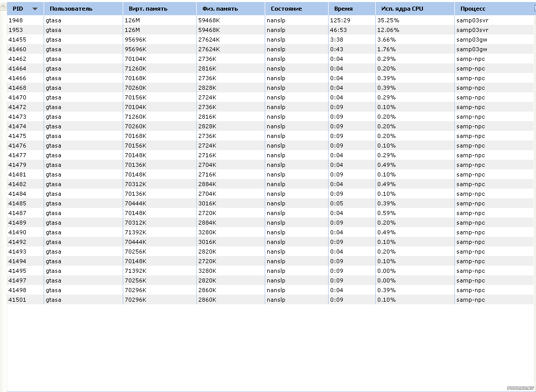Select PID 41484 cell
The height and width of the screenshot is (392, 536).
pyautogui.click(x=17, y=194)
